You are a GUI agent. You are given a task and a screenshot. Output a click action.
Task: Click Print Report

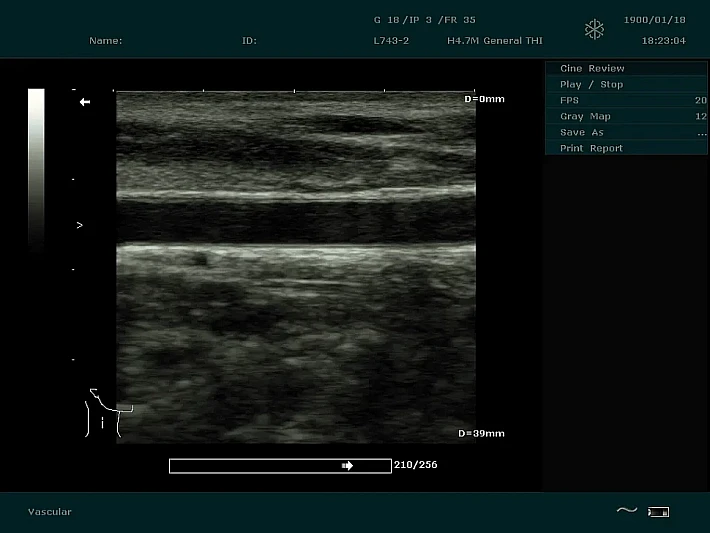click(x=591, y=149)
